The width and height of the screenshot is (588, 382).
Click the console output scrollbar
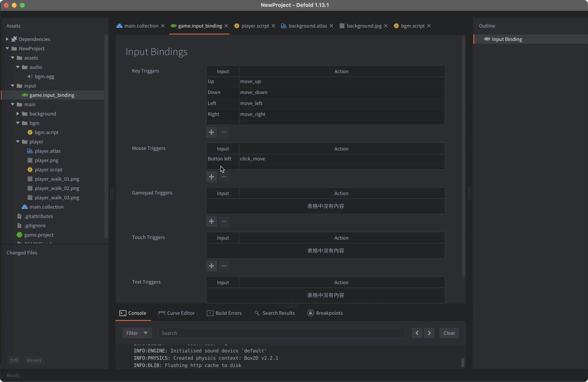pos(463,362)
